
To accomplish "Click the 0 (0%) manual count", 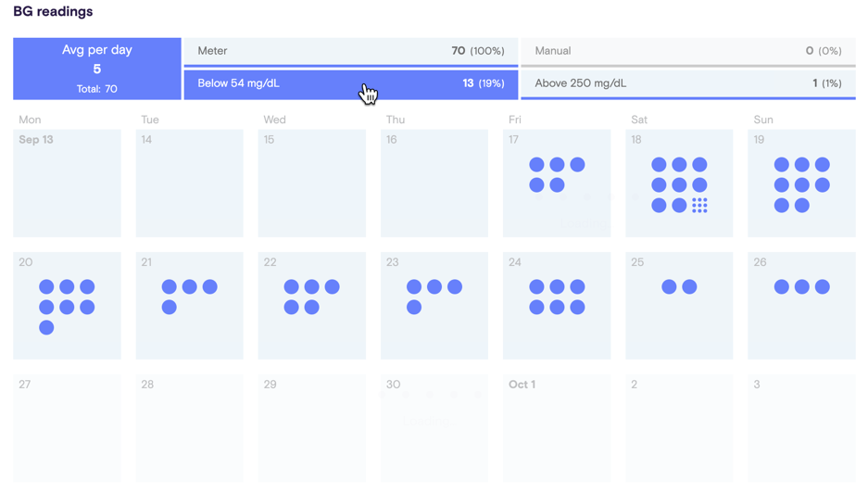I will 824,51.
